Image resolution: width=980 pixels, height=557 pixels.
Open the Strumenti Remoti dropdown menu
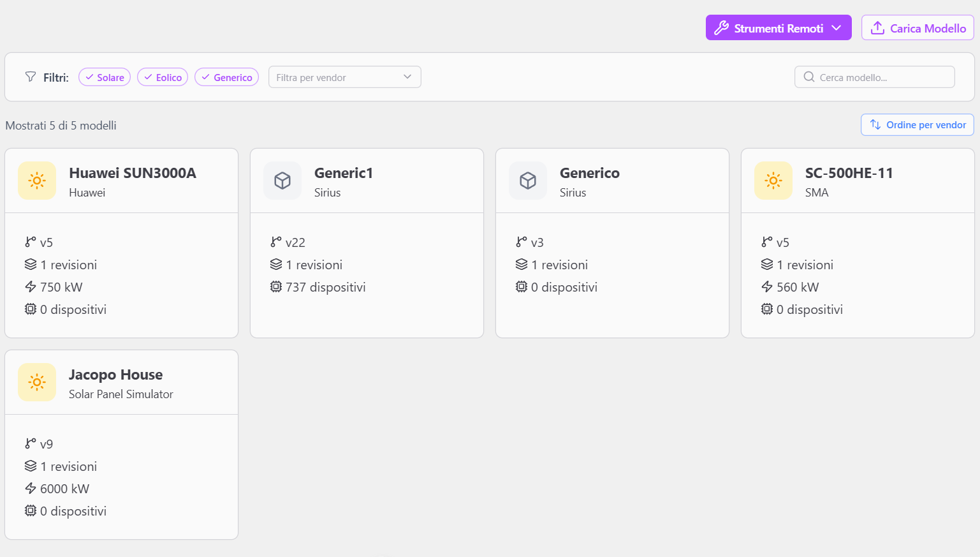[x=778, y=28]
